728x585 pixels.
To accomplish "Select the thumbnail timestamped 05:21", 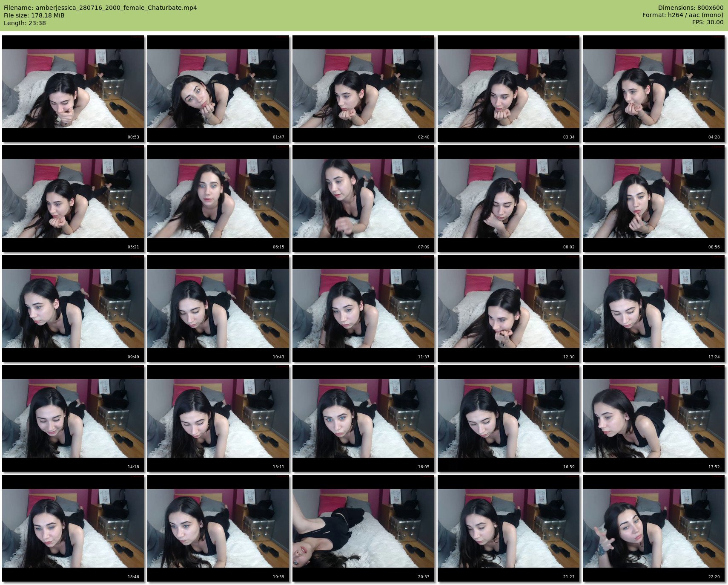I will (73, 199).
